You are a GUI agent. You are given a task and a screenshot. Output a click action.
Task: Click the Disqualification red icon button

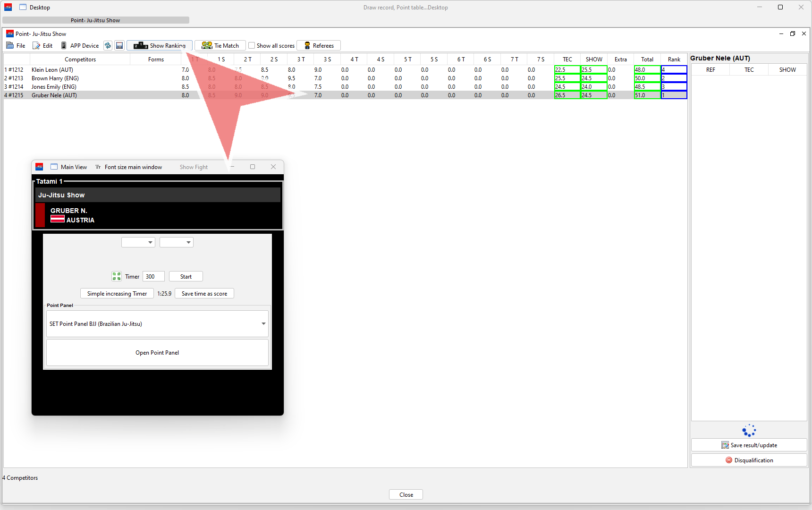(x=749, y=460)
